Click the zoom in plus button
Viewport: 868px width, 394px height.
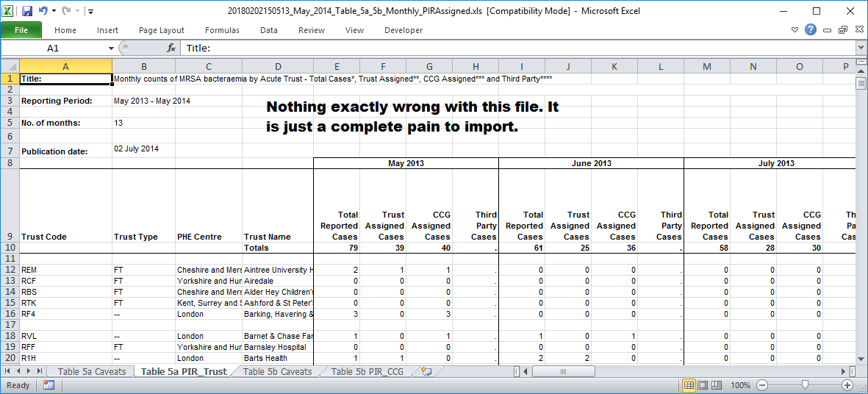pos(847,385)
